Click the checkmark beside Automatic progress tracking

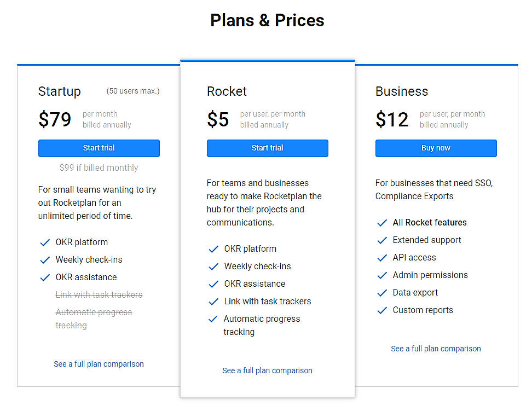(213, 319)
